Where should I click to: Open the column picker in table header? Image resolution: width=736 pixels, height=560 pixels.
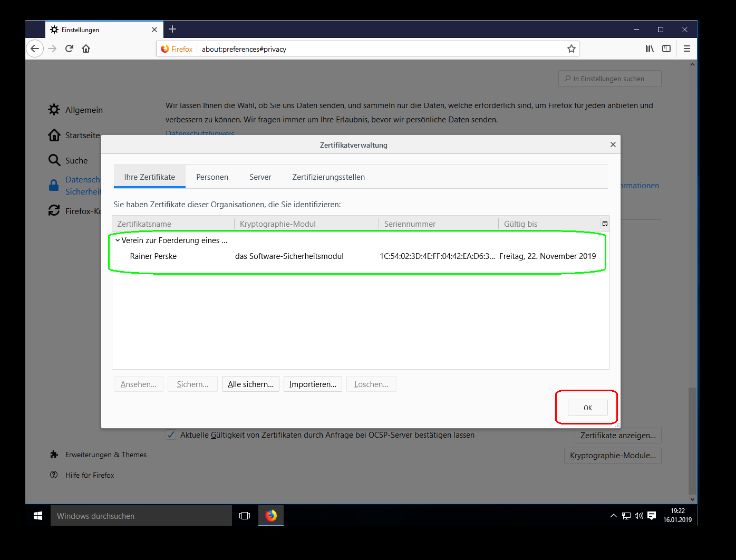(x=605, y=224)
